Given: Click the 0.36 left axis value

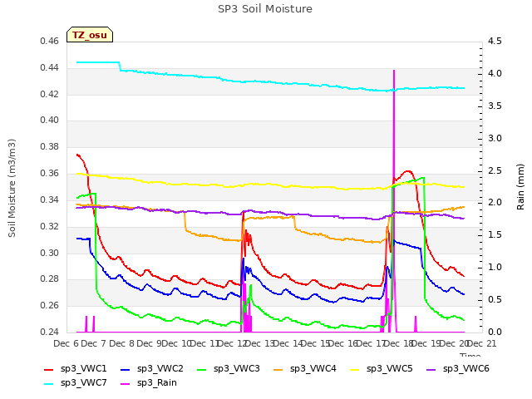Looking at the screenshot, I should (x=50, y=174).
